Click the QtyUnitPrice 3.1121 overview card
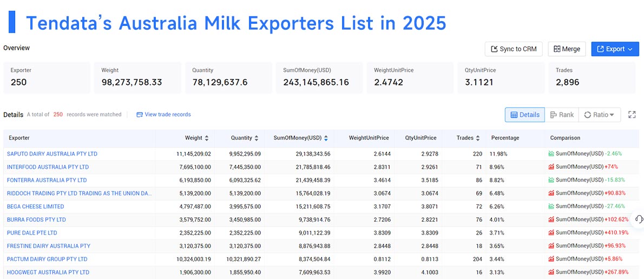This screenshot has width=644, height=279. click(x=501, y=77)
